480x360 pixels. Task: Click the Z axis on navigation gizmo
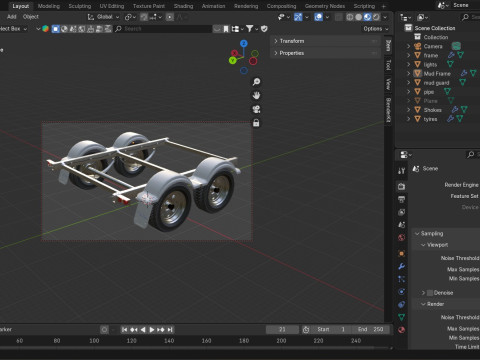244,43
